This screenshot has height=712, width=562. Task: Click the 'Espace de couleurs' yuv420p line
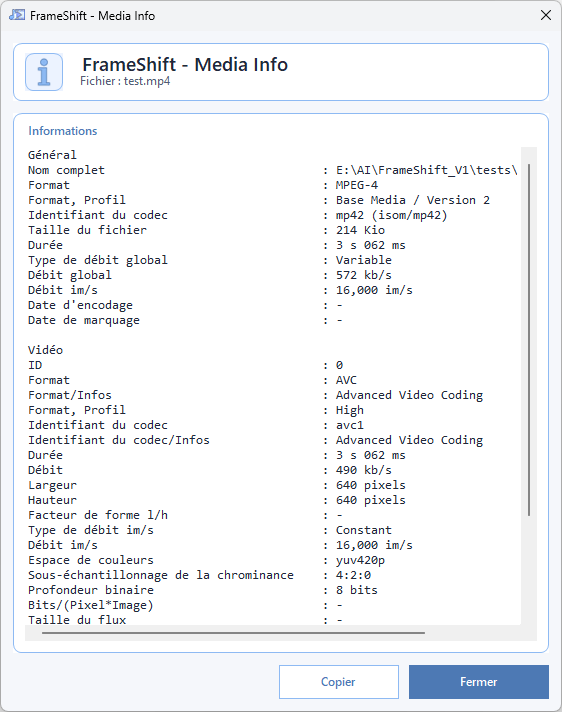click(207, 560)
